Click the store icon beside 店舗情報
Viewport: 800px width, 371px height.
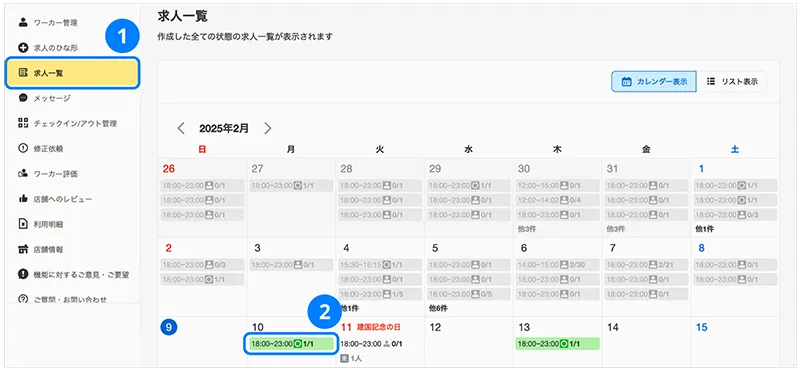pyautogui.click(x=22, y=250)
